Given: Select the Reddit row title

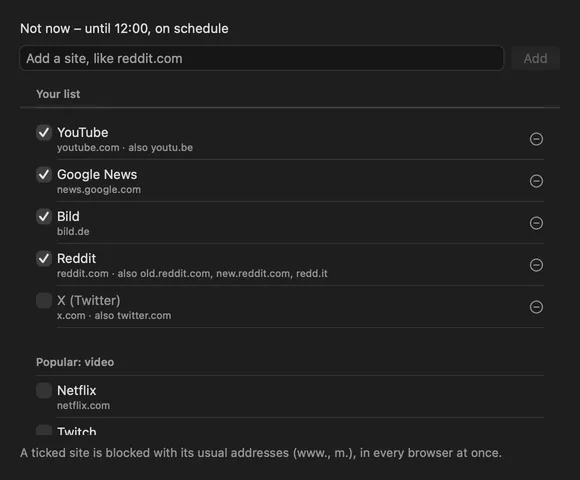Looking at the screenshot, I should pyautogui.click(x=76, y=258).
